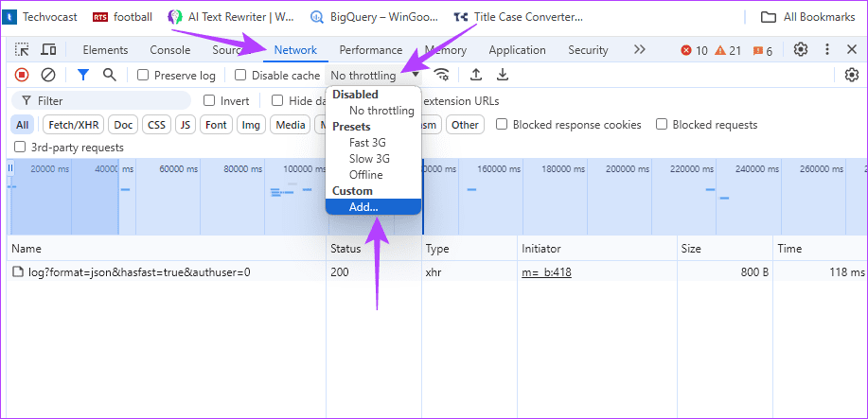
Task: Switch to the Performance tab
Action: click(370, 50)
